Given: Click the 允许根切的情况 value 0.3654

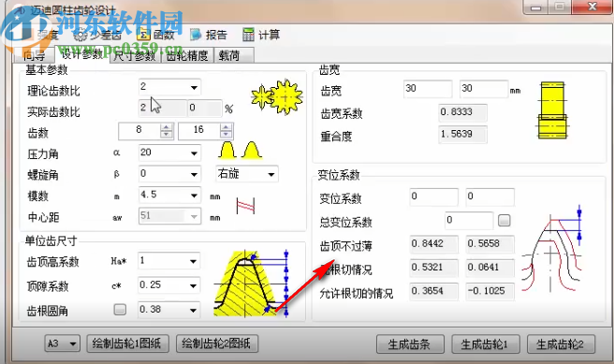Looking at the screenshot, I should pos(433,292).
